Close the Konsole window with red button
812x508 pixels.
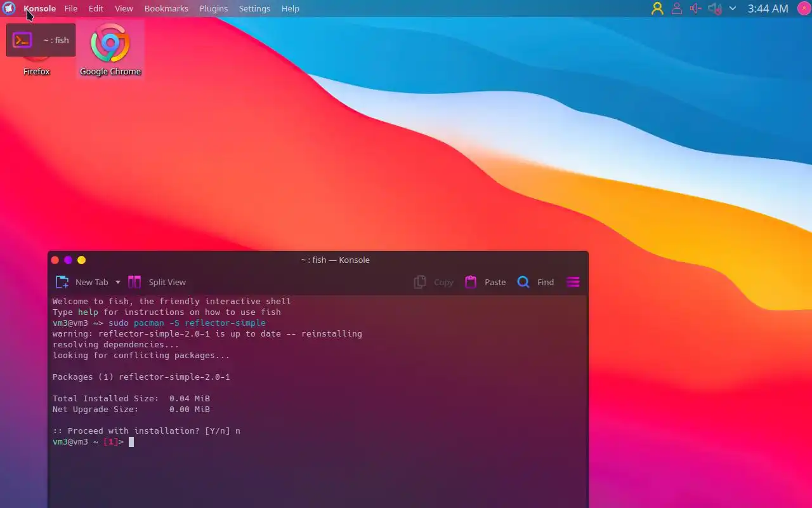pyautogui.click(x=55, y=260)
